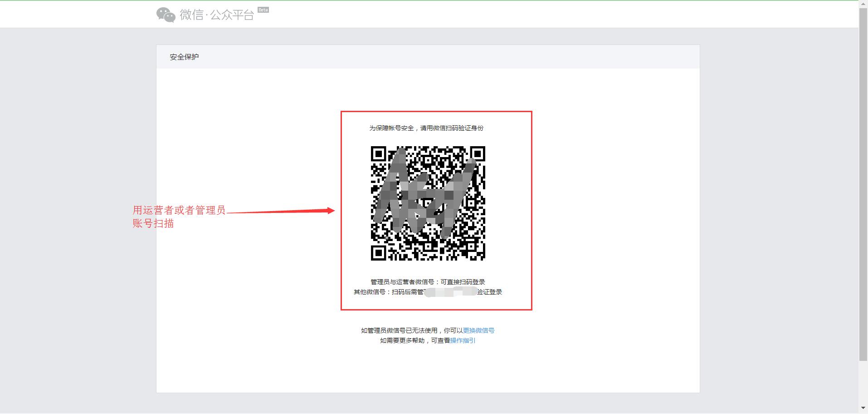Image resolution: width=868 pixels, height=414 pixels.
Task: Select the text 如需要更多帮助，可查看
Action: coord(415,340)
